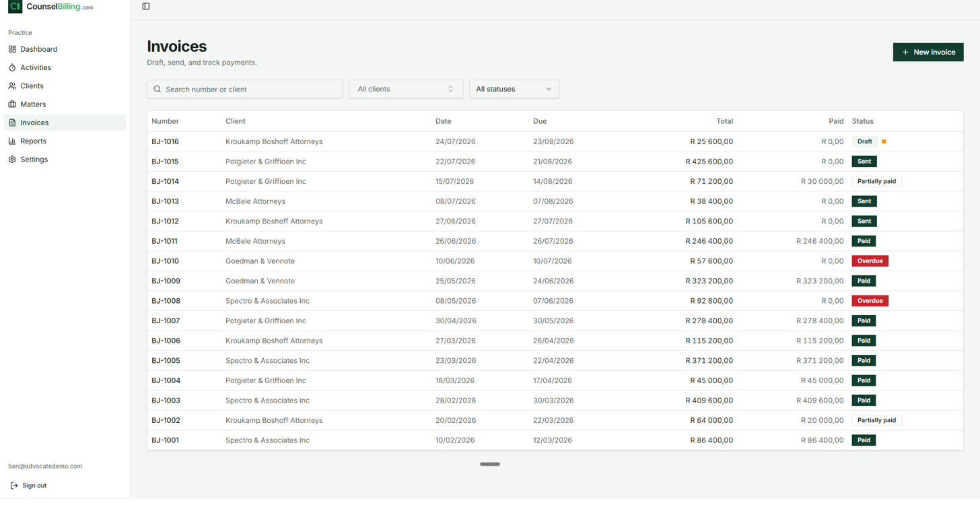Open the All clients dropdown
980x513 pixels.
pos(406,89)
